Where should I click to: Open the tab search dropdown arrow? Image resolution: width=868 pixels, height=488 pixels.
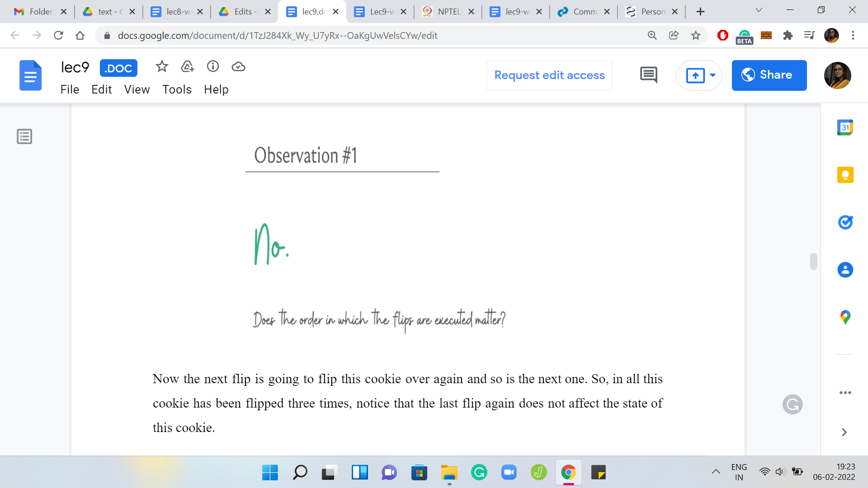759,10
